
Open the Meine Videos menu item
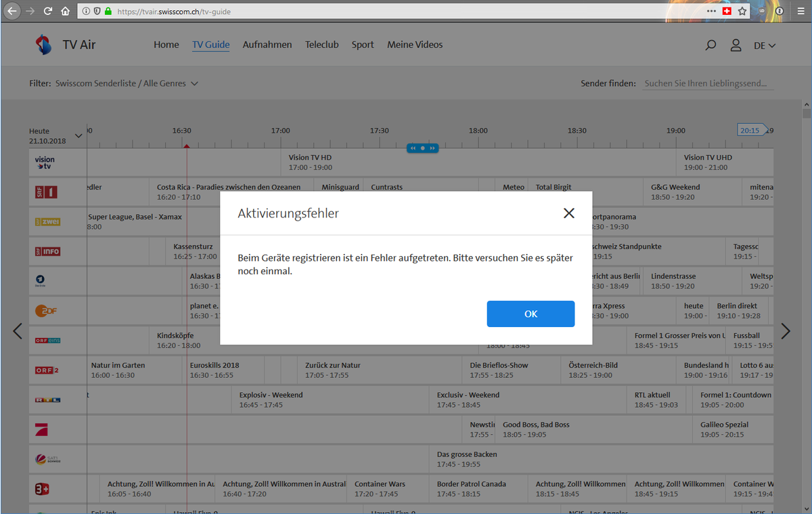click(415, 45)
